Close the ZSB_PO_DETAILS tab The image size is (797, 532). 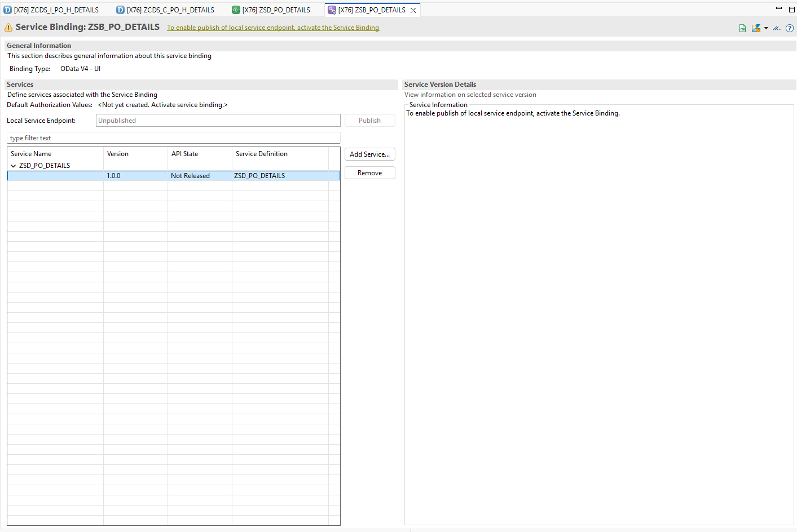click(413, 10)
